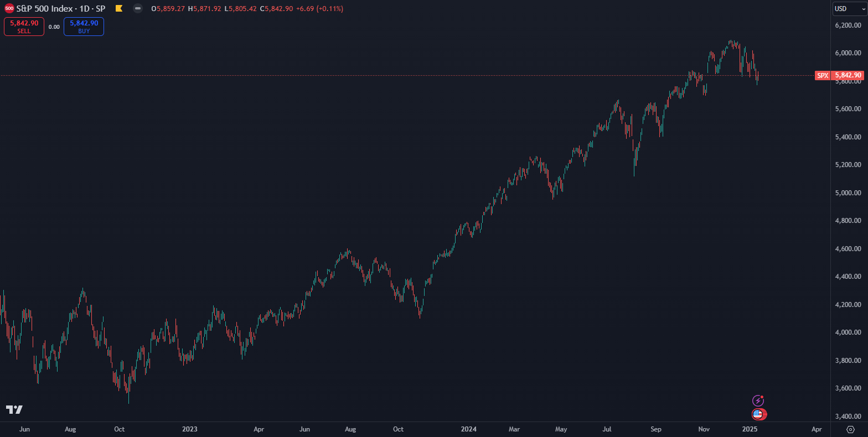
Task: Click the 4,000.00 price scale label
Action: [x=848, y=332]
